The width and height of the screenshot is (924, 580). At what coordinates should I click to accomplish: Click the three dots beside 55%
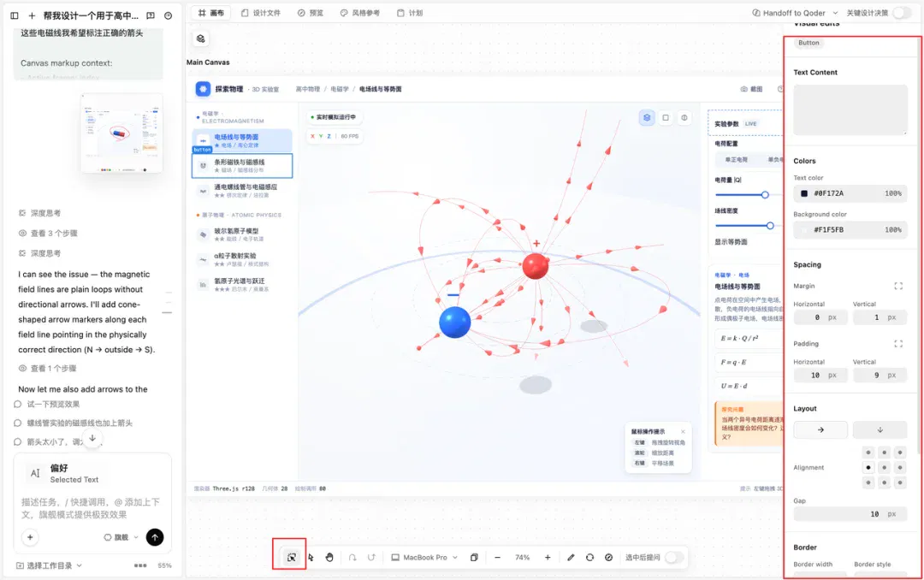point(140,565)
